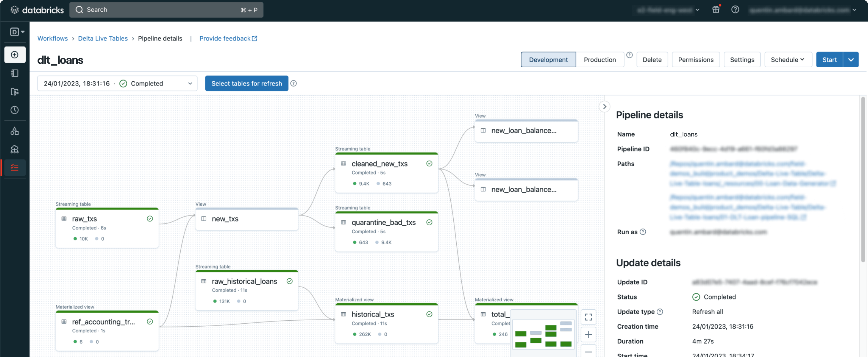Zoom in the graph with plus icon

(x=588, y=334)
